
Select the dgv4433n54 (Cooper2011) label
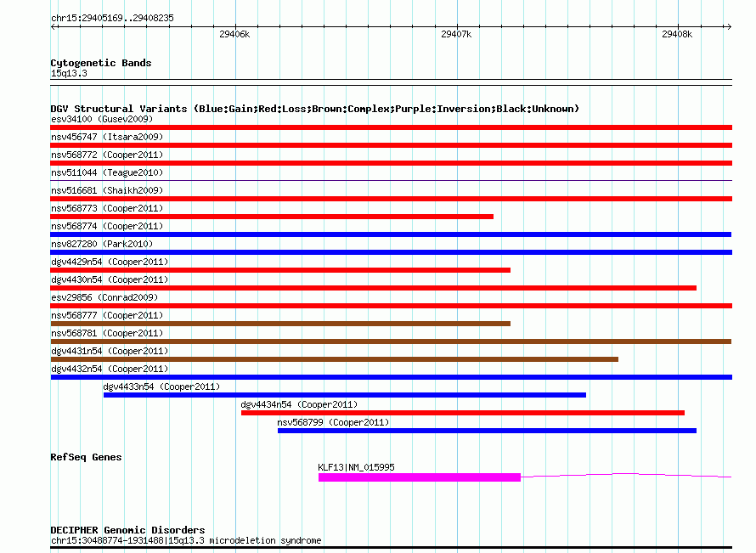[x=161, y=387]
